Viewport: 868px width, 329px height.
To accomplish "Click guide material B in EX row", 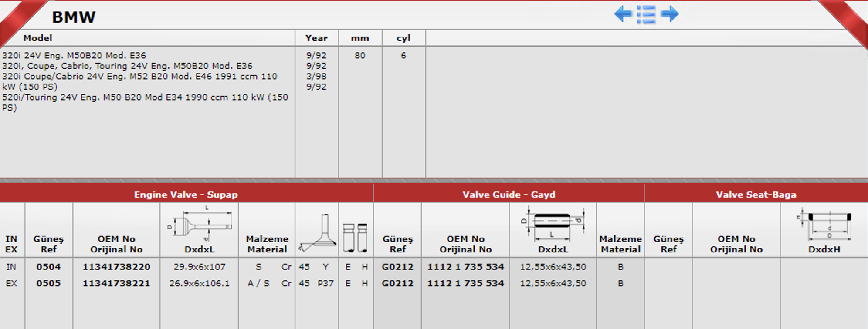I will tap(620, 283).
